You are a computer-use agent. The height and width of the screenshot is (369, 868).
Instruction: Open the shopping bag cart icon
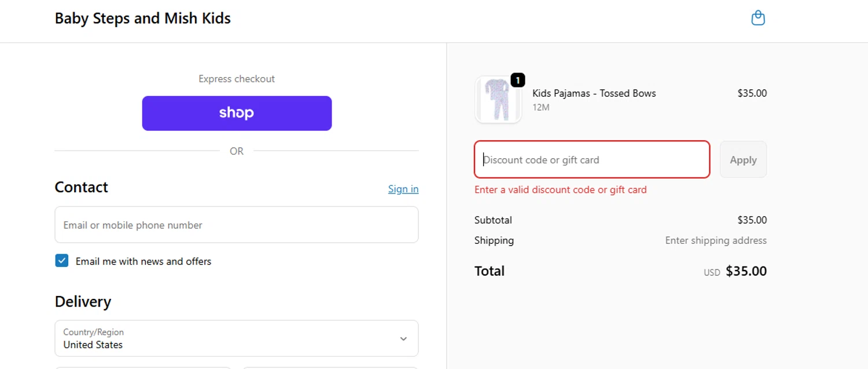(x=757, y=19)
